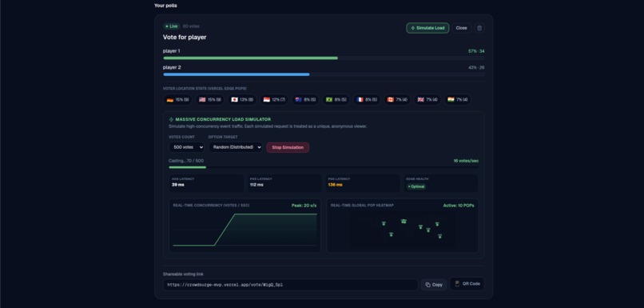Click the "player 2" option label
Screen dimensions: 644x308
click(x=172, y=67)
